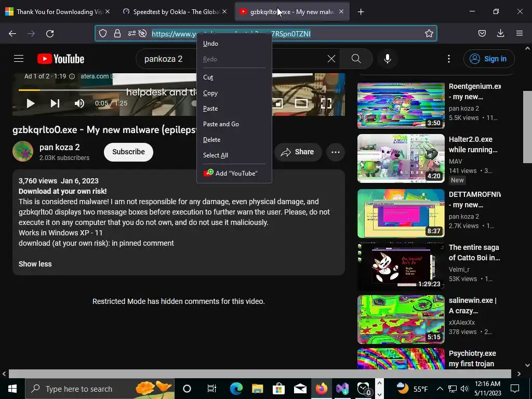This screenshot has height=399, width=532.
Task: Choose Cut in the context menu
Action: pyautogui.click(x=234, y=77)
